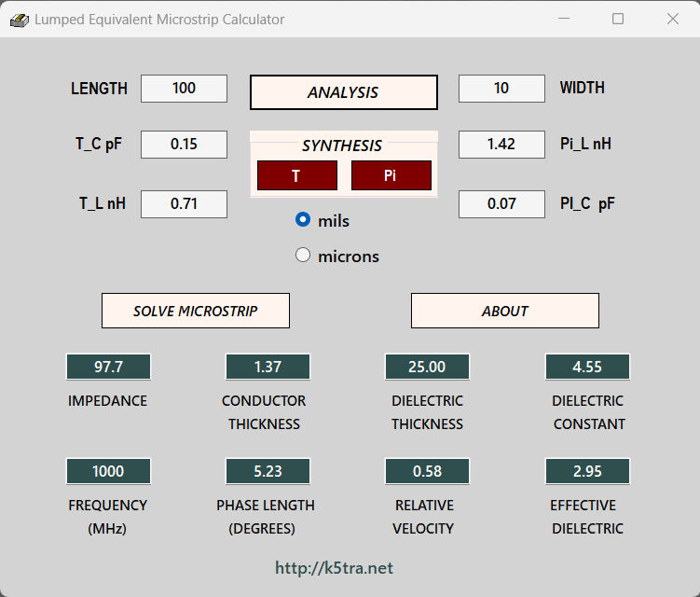Click the Pi_L nH input field
700x597 pixels.
(501, 145)
